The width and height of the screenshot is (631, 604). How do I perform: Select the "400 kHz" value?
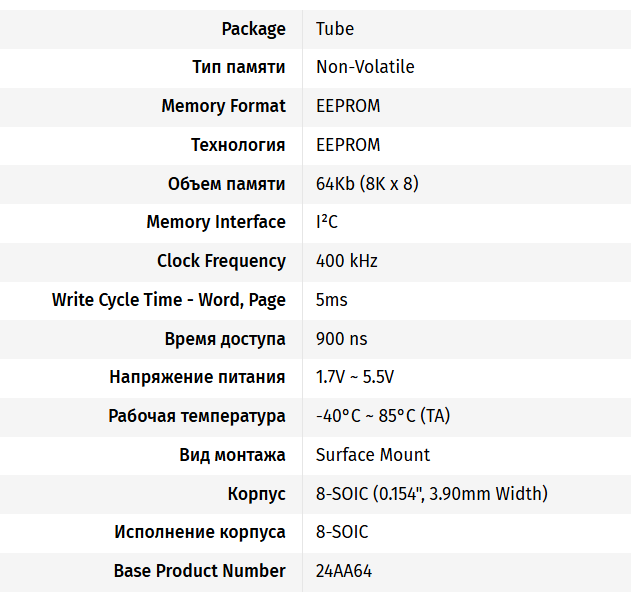347,261
